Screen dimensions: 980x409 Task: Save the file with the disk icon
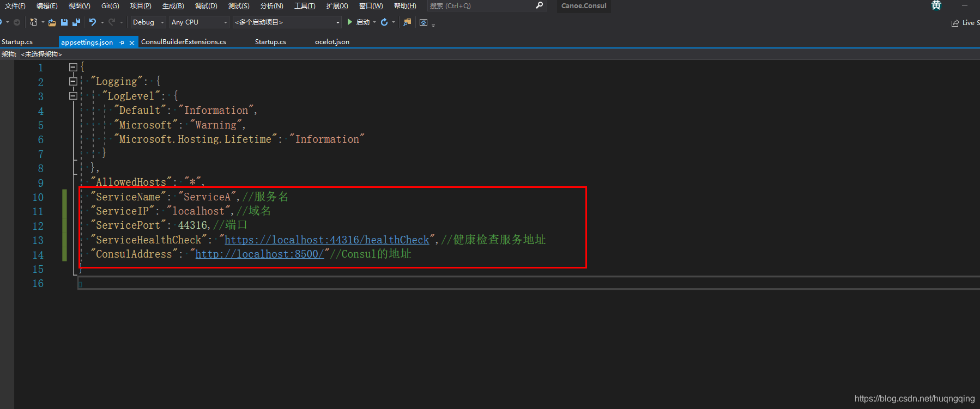(x=64, y=22)
